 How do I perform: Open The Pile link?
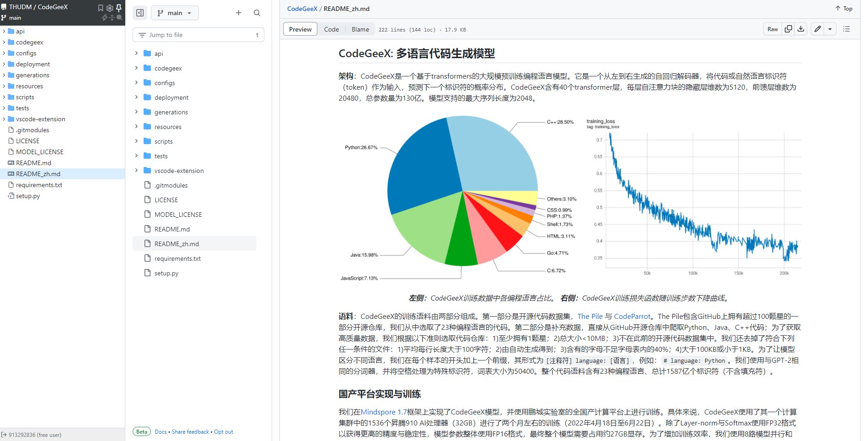click(x=590, y=316)
